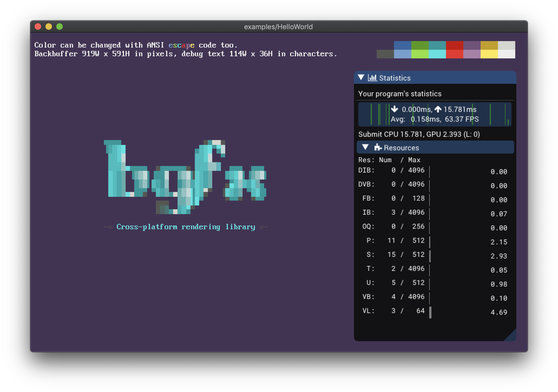Click the Submit CPU GPU text line
The width and height of the screenshot is (558, 392).
pos(419,134)
